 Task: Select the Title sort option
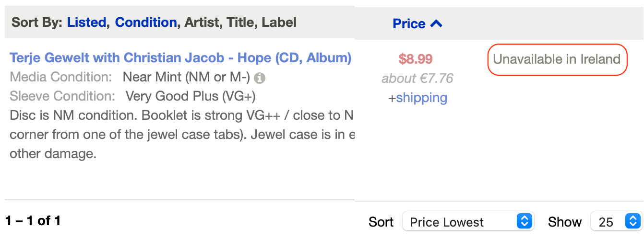pos(241,22)
